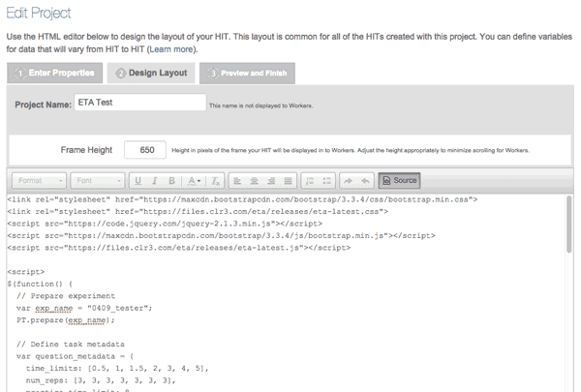Go to Enter Properties tab

point(55,73)
